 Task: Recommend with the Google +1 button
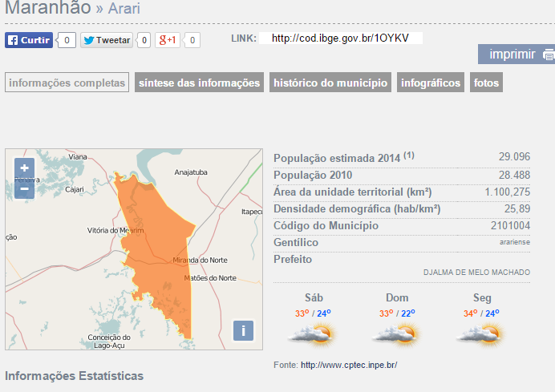pos(168,40)
